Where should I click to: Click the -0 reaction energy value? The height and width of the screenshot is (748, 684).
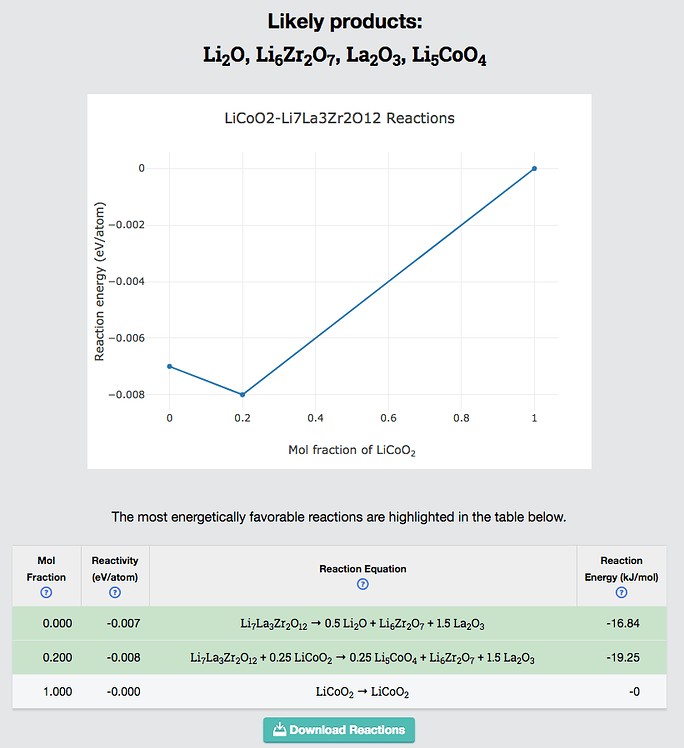tap(634, 692)
